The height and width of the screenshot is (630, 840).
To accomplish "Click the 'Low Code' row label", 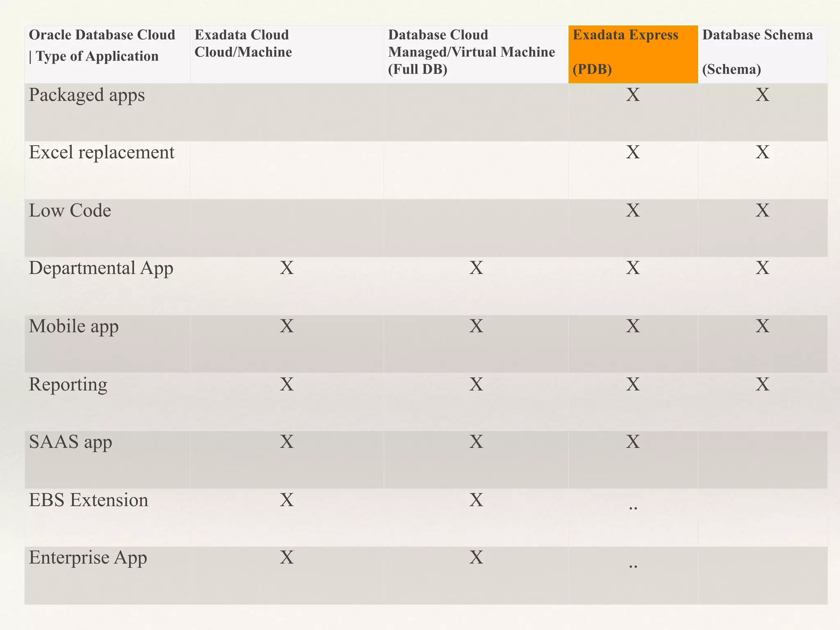I will [x=70, y=210].
